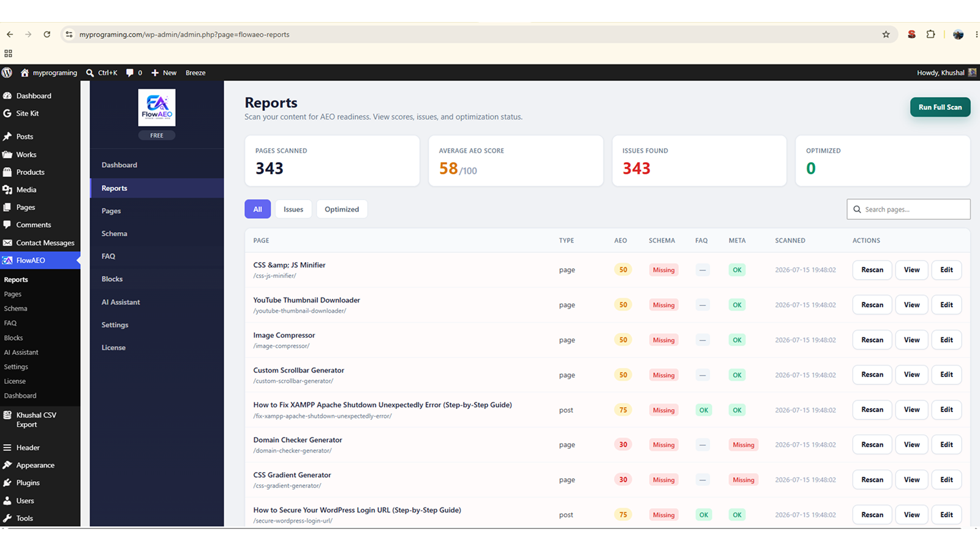Open the apps grid icon in bookmarks bar
Image resolution: width=980 pixels, height=551 pixels.
point(8,53)
